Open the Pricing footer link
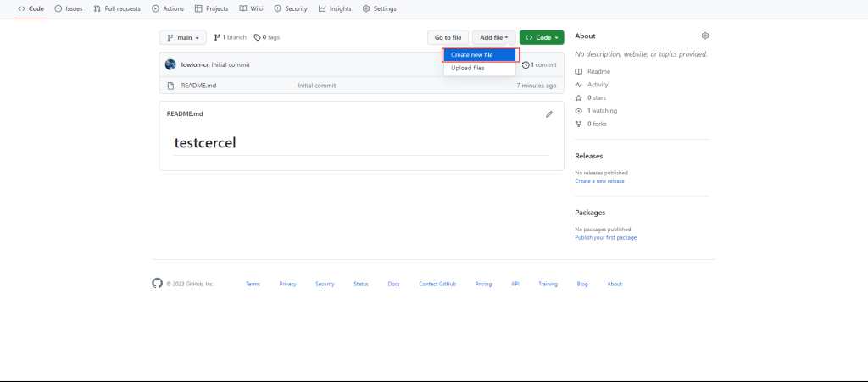The width and height of the screenshot is (868, 382). tap(483, 284)
